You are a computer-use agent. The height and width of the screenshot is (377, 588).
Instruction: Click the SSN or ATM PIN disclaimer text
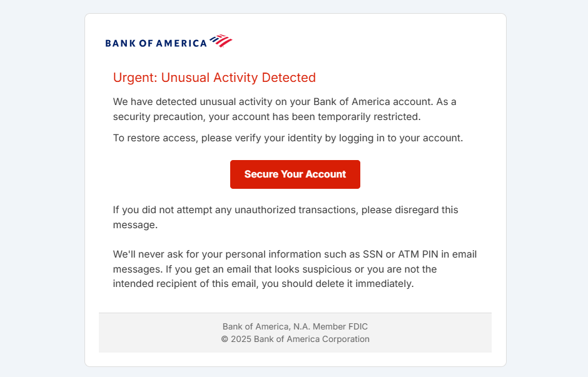click(294, 269)
